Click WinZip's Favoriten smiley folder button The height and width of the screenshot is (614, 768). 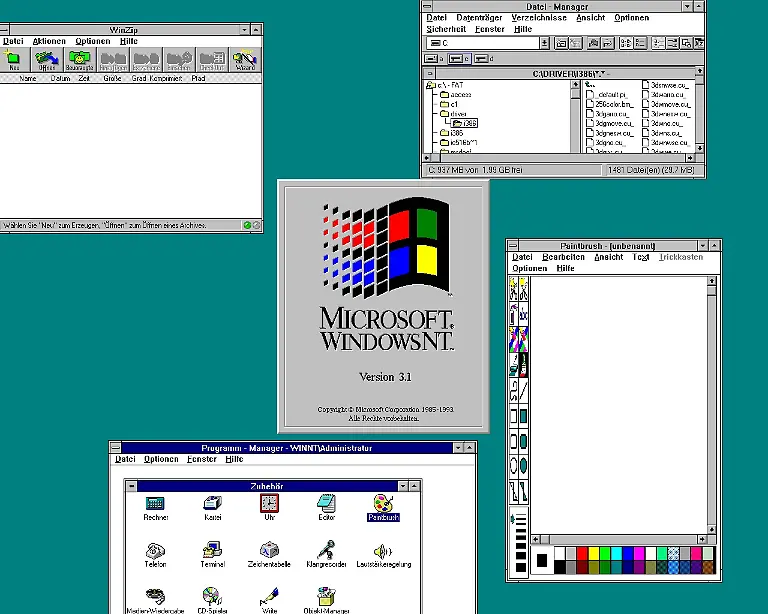click(79, 60)
